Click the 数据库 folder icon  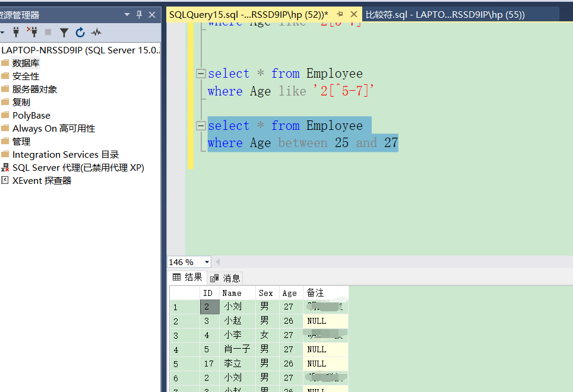point(5,63)
